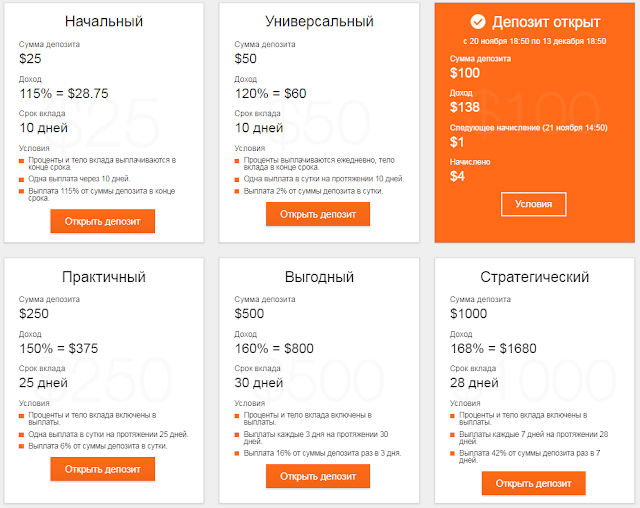Click the Условия button on orange card

(533, 204)
